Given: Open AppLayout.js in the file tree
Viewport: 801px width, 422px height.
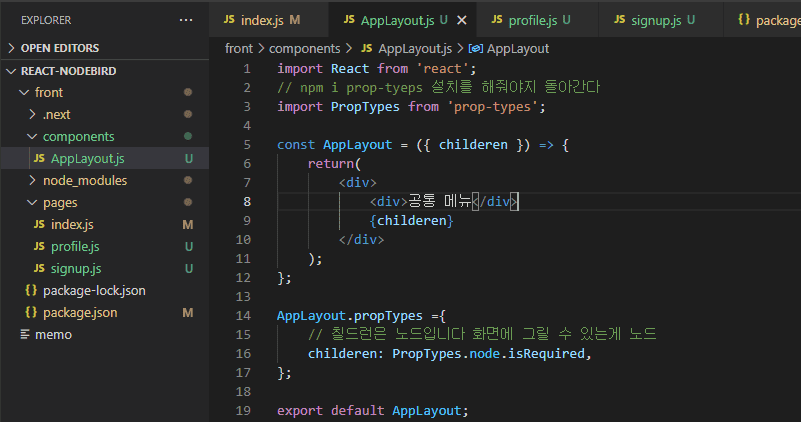Looking at the screenshot, I should click(104, 158).
